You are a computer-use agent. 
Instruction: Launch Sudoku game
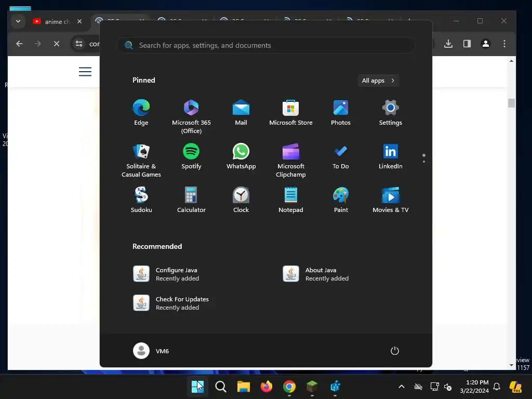point(141,199)
